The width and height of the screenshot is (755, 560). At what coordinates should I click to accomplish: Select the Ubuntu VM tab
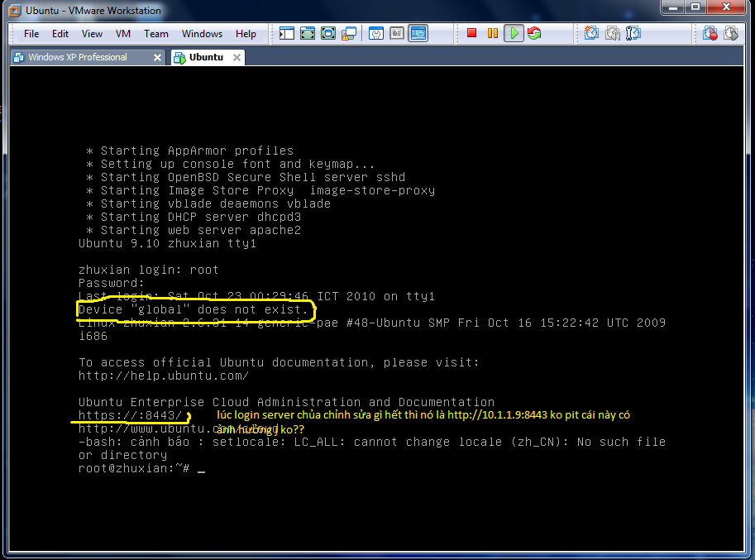tap(208, 57)
